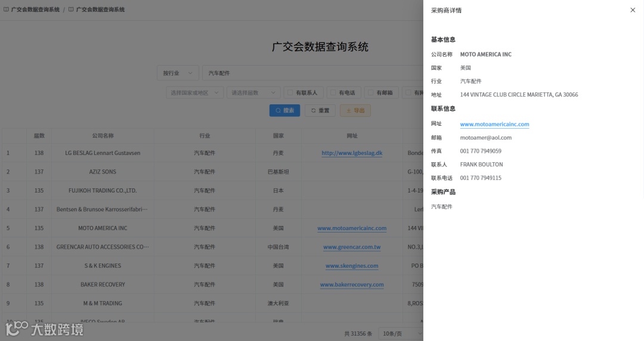
Task: Click the refresh icon in 重置 button
Action: pos(314,110)
